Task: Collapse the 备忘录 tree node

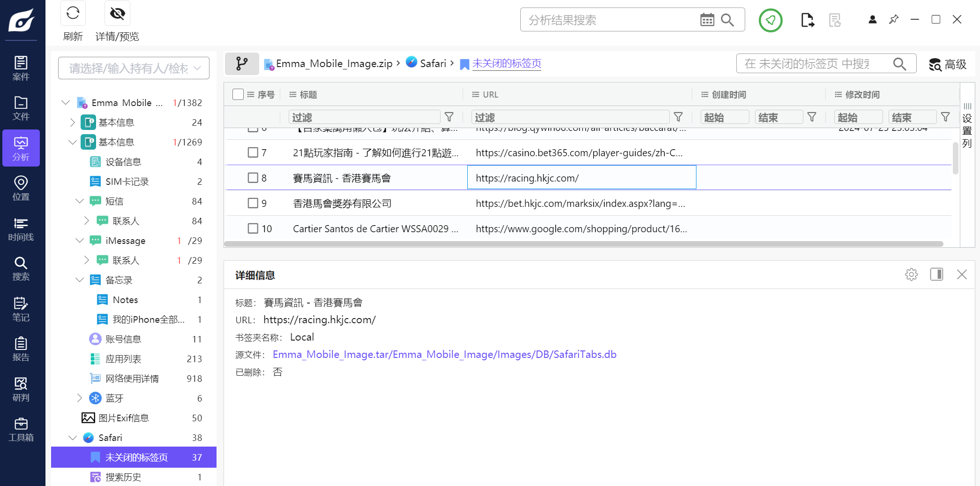Action: point(80,280)
